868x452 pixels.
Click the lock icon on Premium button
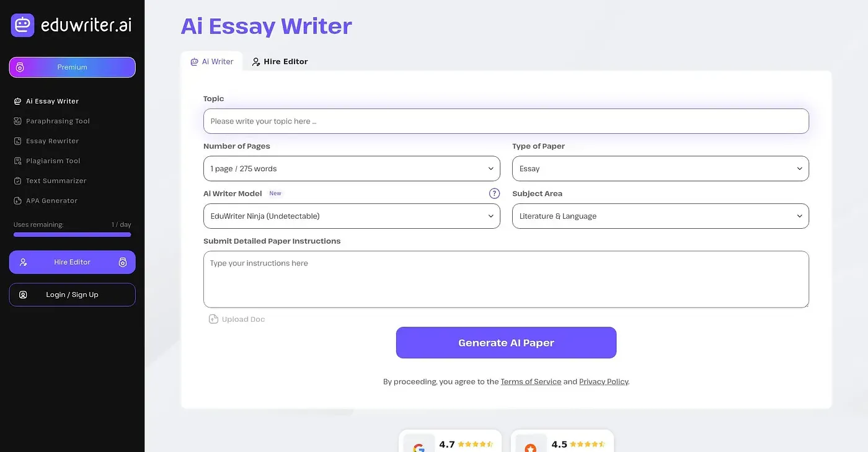tap(20, 68)
